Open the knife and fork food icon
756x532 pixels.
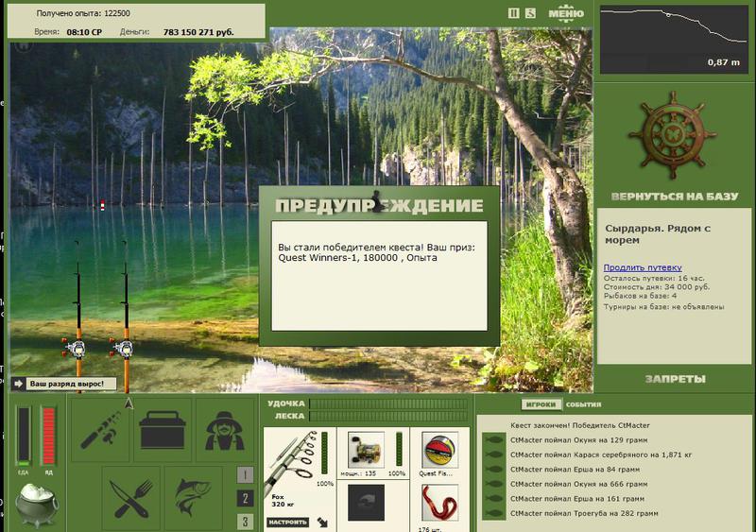coord(130,498)
